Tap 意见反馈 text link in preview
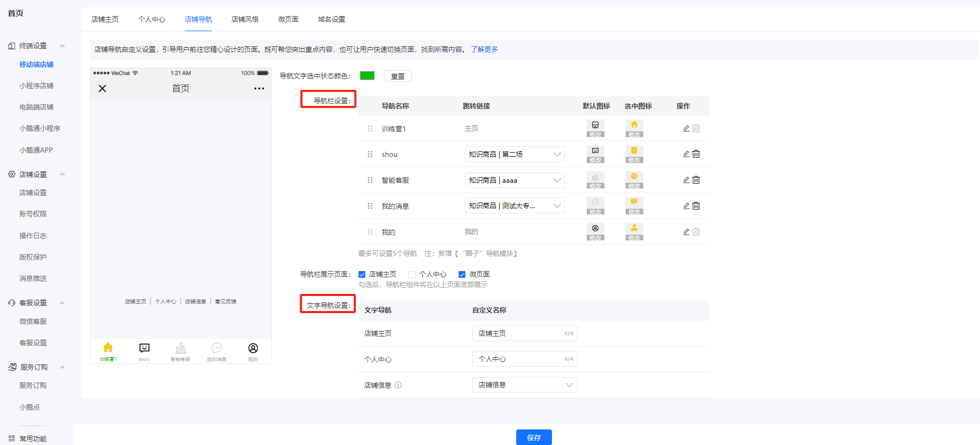The height and width of the screenshot is (445, 980). tap(226, 301)
